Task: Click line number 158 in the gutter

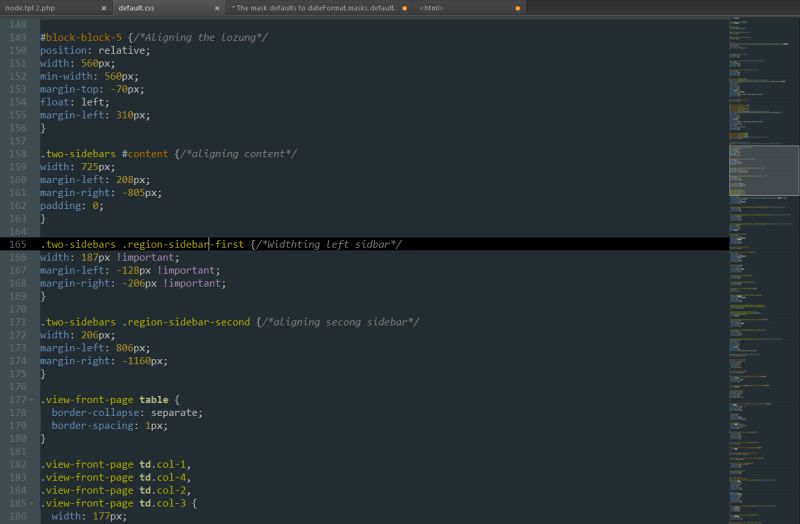Action: click(x=18, y=154)
